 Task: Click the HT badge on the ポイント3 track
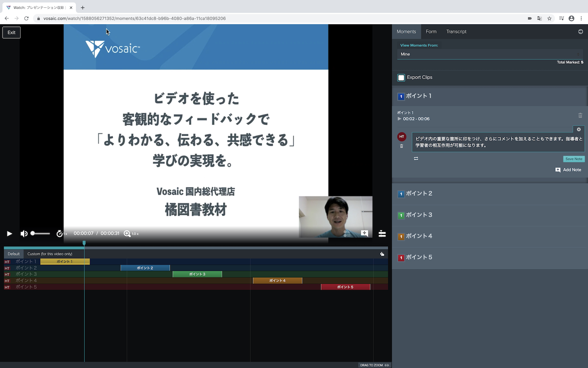pos(7,275)
